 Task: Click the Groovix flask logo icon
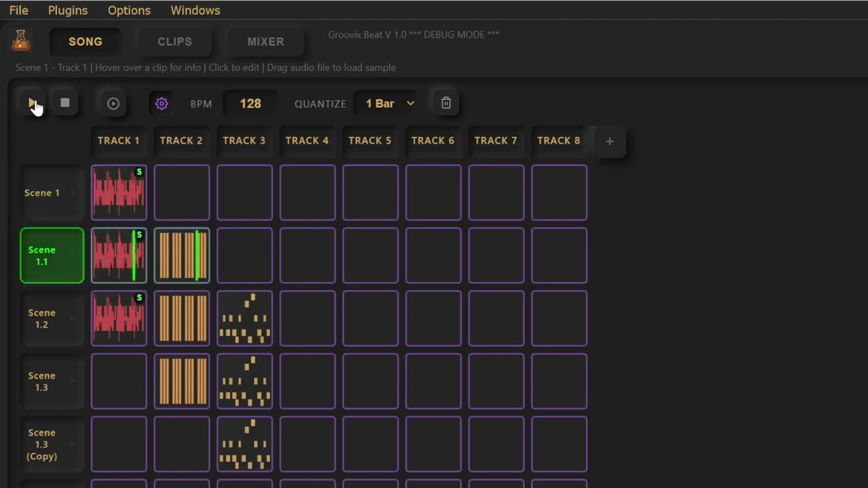(x=21, y=41)
